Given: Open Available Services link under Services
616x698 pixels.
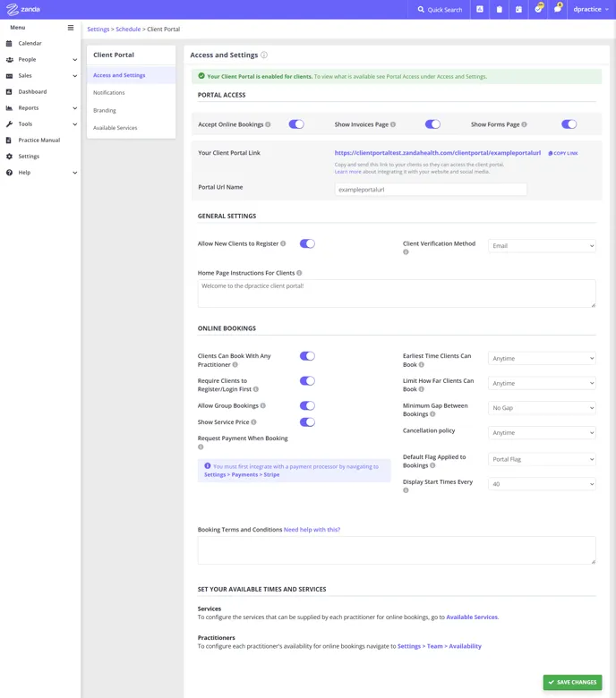Looking at the screenshot, I should click(x=472, y=617).
